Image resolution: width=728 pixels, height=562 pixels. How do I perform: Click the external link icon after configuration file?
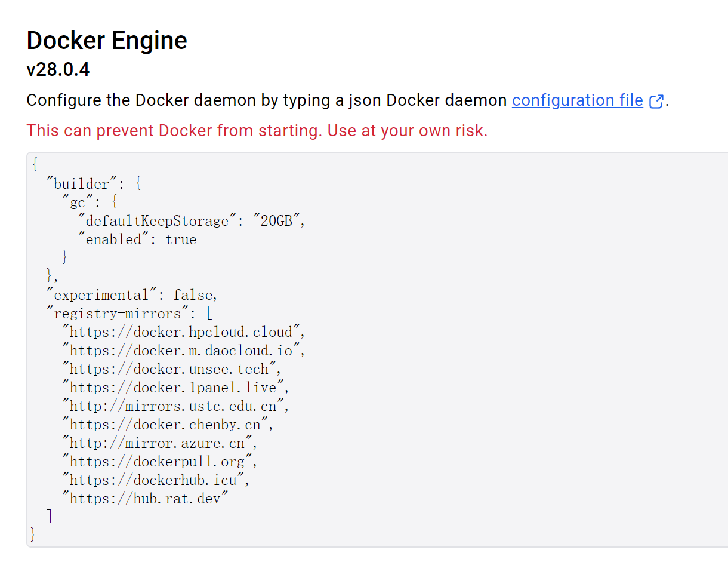(656, 101)
